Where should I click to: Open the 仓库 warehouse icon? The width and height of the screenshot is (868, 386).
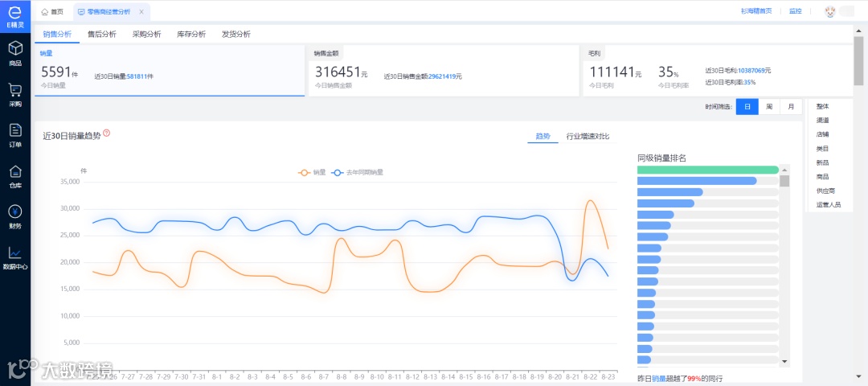(15, 170)
